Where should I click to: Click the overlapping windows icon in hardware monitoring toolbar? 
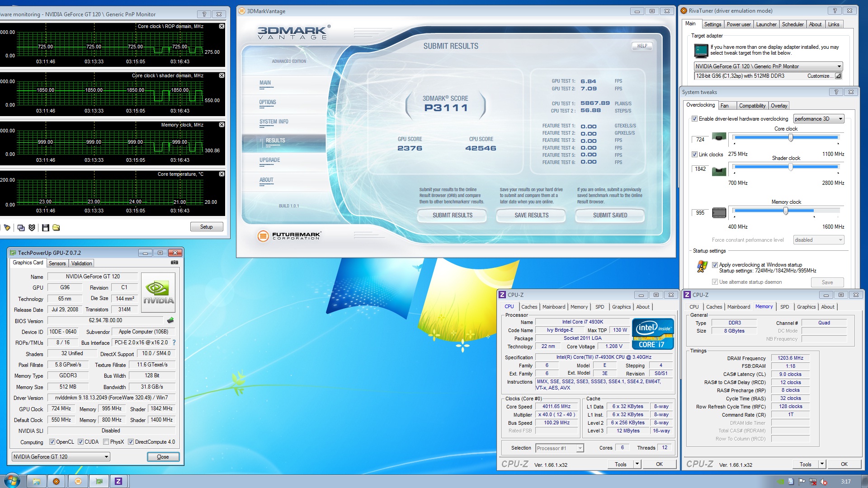click(21, 228)
